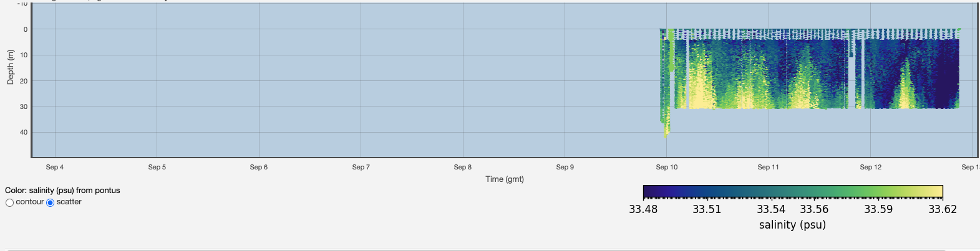The width and height of the screenshot is (980, 251).
Task: Click the 33.51 colorbar tick label
Action: [707, 209]
